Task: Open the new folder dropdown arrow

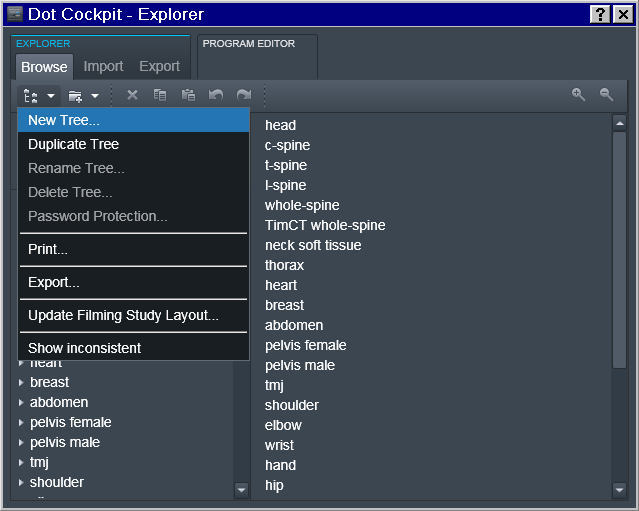Action: [x=95, y=96]
